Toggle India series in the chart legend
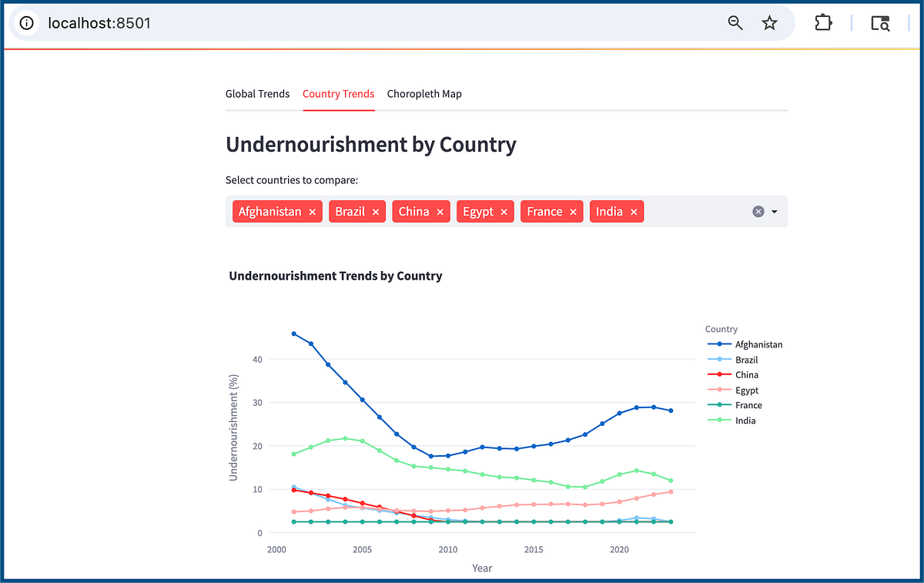Screen dimensions: 924x583 731,420
